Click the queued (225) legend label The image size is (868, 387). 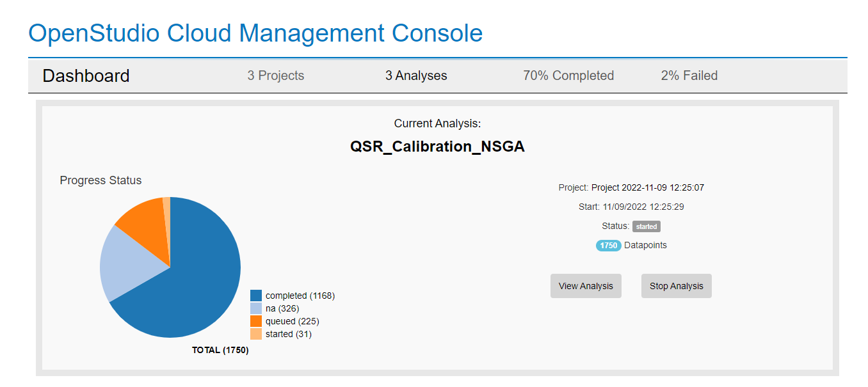coord(293,321)
